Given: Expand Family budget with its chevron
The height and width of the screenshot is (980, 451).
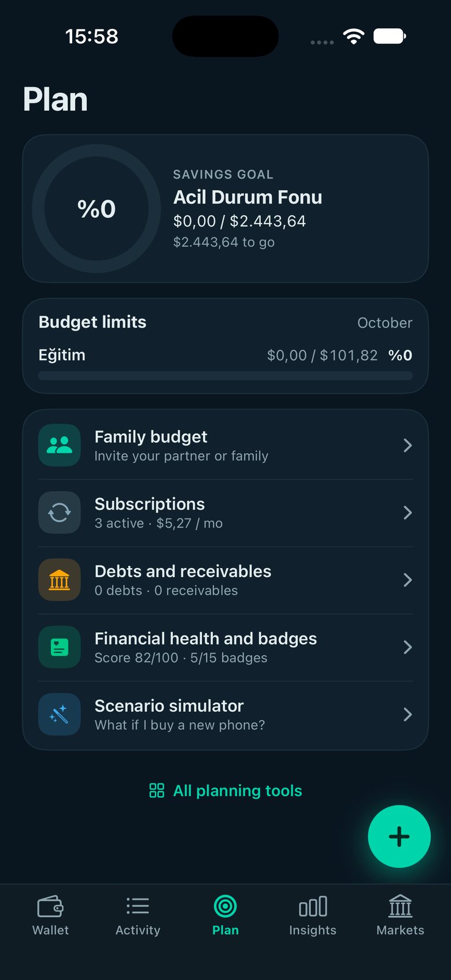Looking at the screenshot, I should pyautogui.click(x=408, y=445).
